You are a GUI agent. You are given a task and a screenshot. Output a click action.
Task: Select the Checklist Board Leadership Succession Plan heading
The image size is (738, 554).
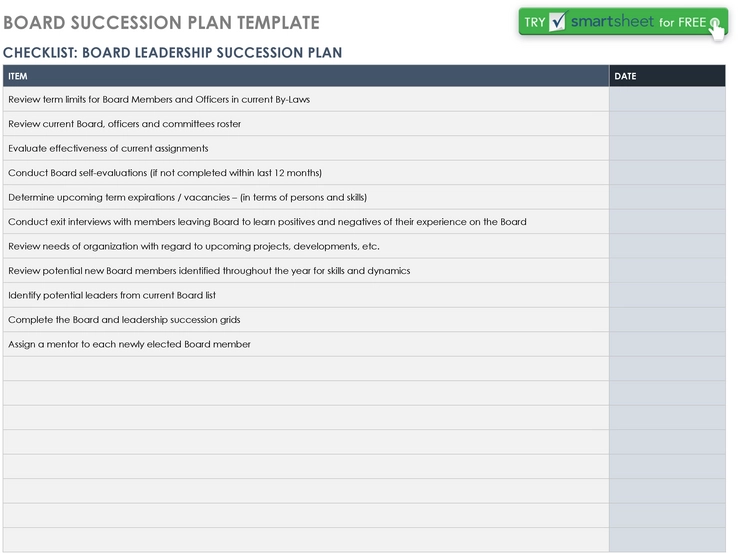point(173,52)
